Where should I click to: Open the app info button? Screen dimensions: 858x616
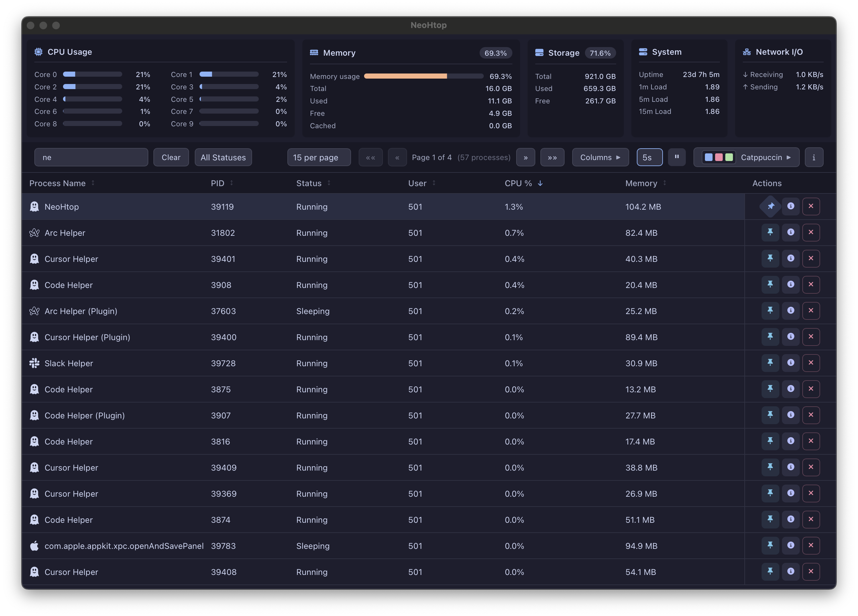(814, 157)
